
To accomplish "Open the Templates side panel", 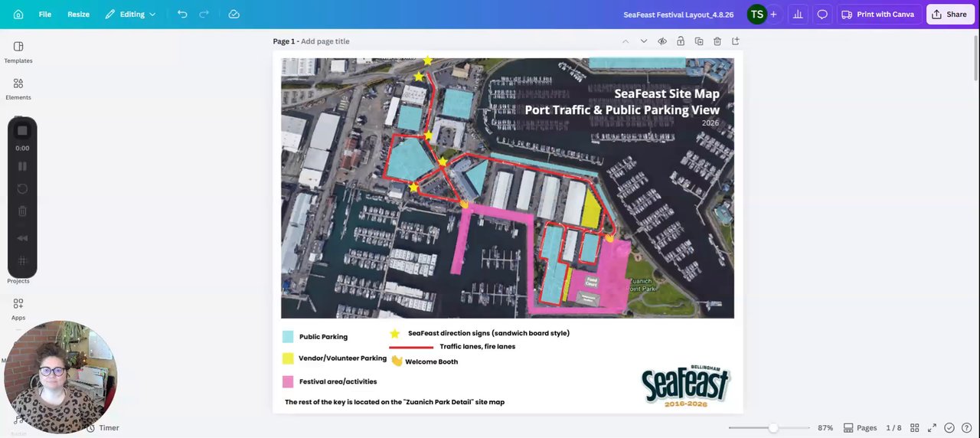I will (x=18, y=52).
